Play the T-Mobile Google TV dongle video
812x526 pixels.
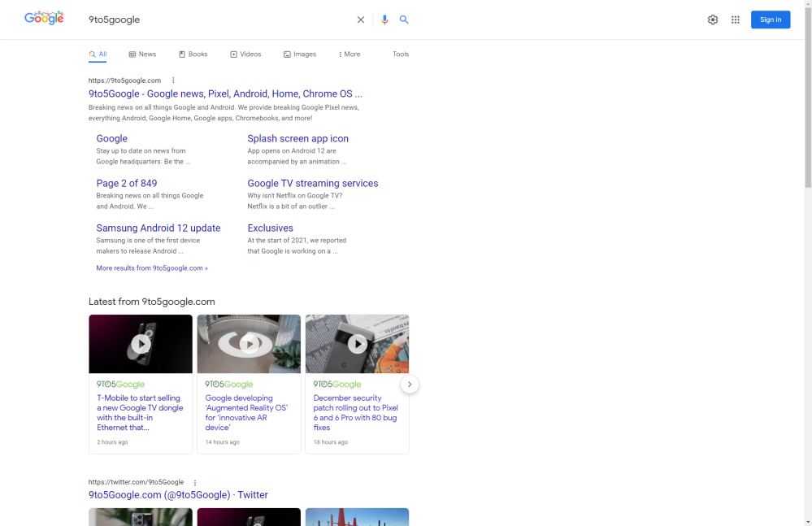(140, 343)
